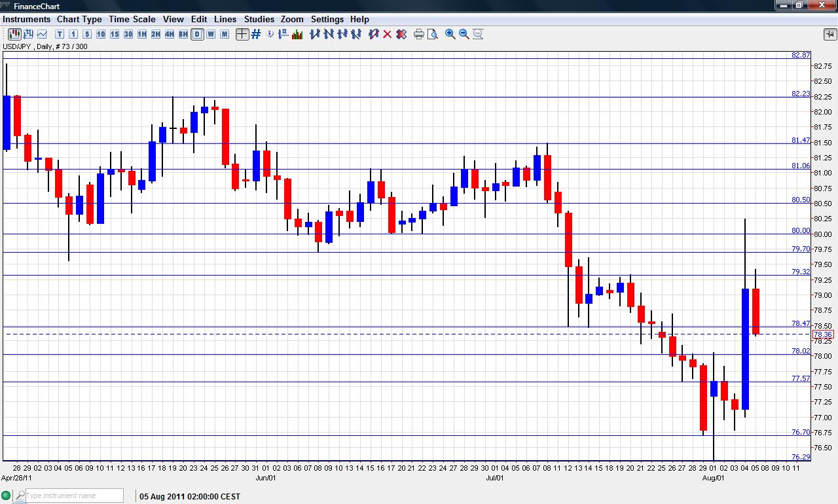
Task: Click the red X delete line icon
Action: click(x=388, y=34)
